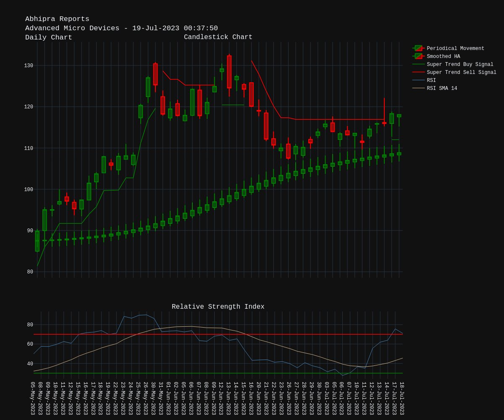The image size is (504, 420).
Task: Toggle the Periodical Movement legend candlestick icon
Action: coord(418,48)
